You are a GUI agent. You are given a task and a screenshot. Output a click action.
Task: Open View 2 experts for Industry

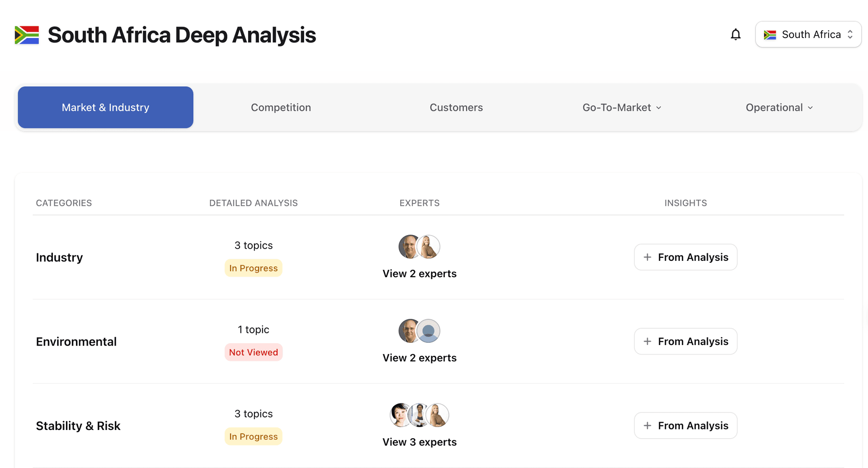(419, 274)
